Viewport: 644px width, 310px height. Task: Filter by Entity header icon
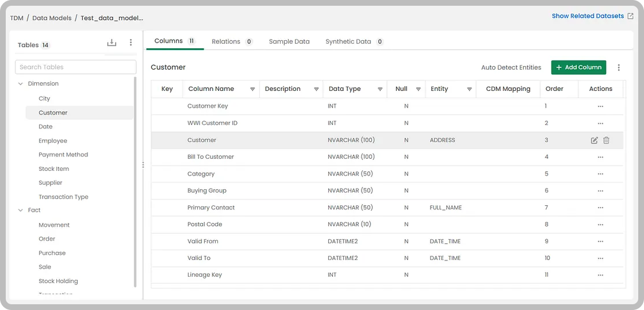[x=469, y=89]
